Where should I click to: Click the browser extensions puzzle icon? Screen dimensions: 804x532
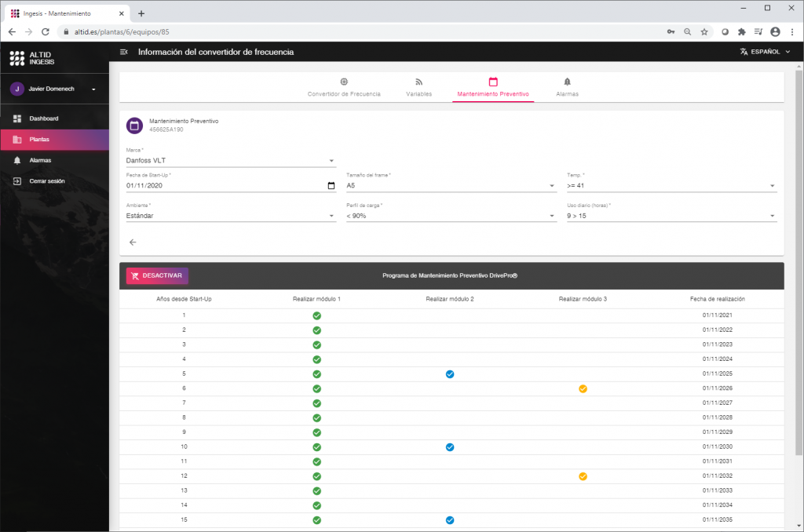(x=741, y=31)
